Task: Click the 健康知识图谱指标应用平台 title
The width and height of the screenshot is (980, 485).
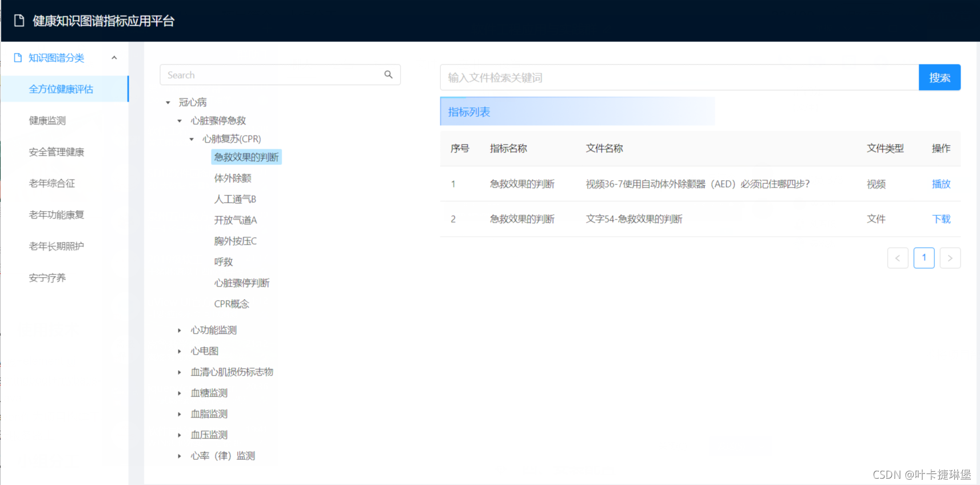Action: [103, 21]
